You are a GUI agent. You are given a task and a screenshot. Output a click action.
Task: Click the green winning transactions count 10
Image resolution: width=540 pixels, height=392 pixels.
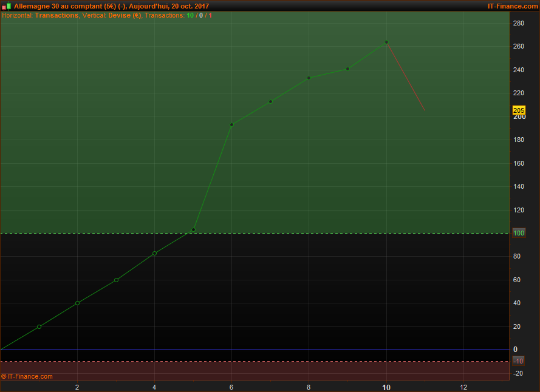pos(190,15)
